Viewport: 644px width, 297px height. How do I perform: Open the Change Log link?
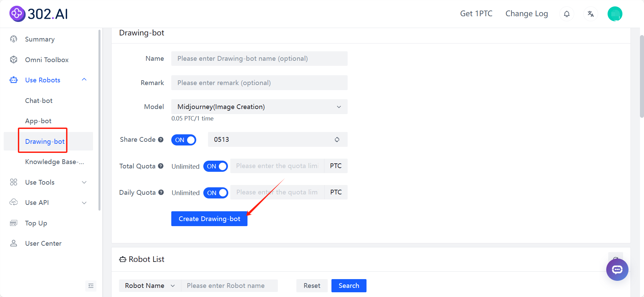[x=526, y=14]
